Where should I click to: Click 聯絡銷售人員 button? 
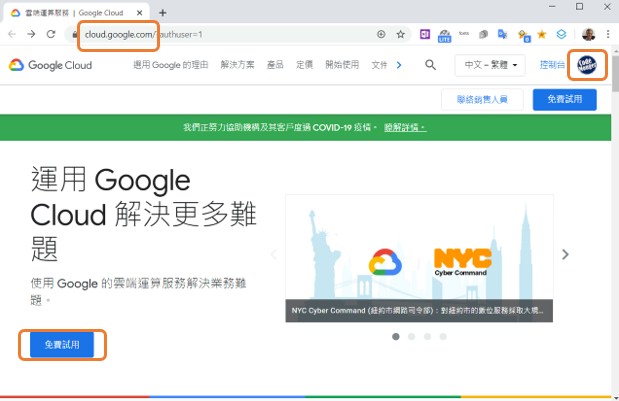pyautogui.click(x=482, y=99)
